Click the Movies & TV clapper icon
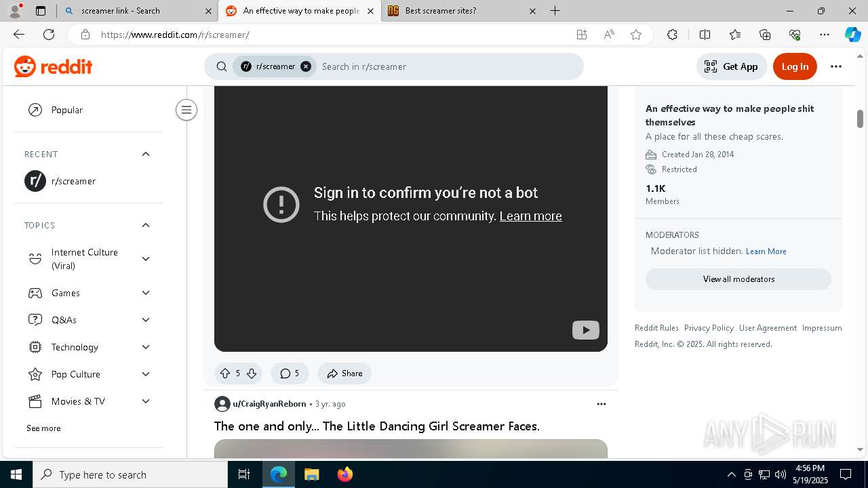The width and height of the screenshot is (868, 488). coord(35,401)
